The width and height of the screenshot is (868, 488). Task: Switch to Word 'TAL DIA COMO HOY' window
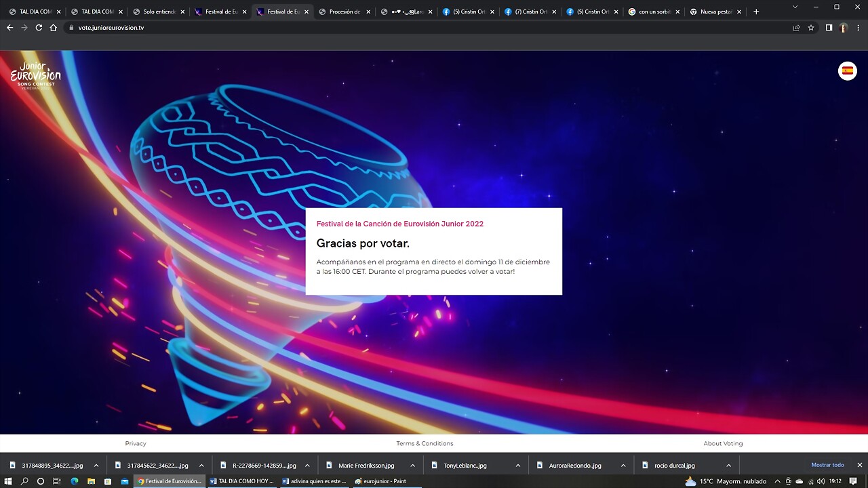242,481
